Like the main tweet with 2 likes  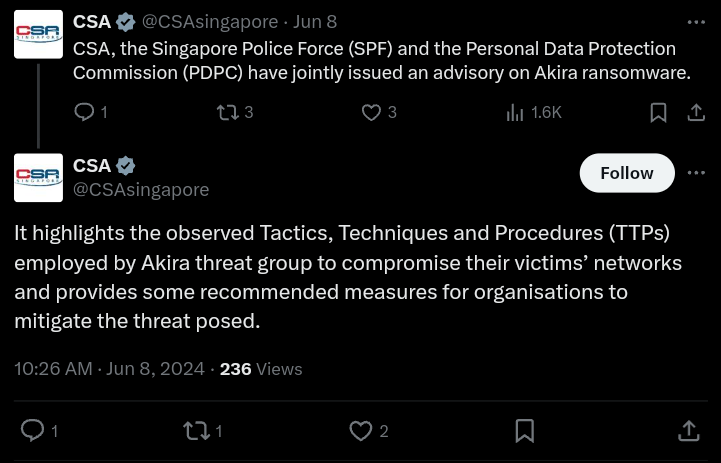coord(369,431)
